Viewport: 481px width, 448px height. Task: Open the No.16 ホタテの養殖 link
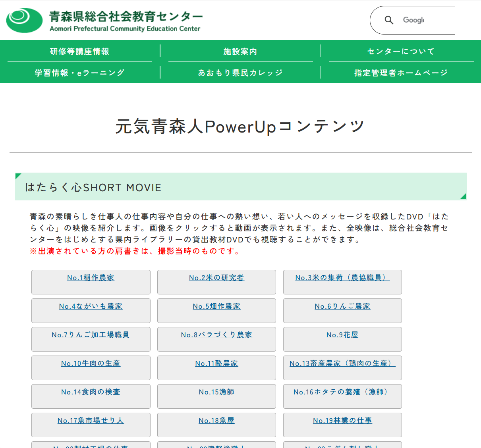click(x=342, y=392)
